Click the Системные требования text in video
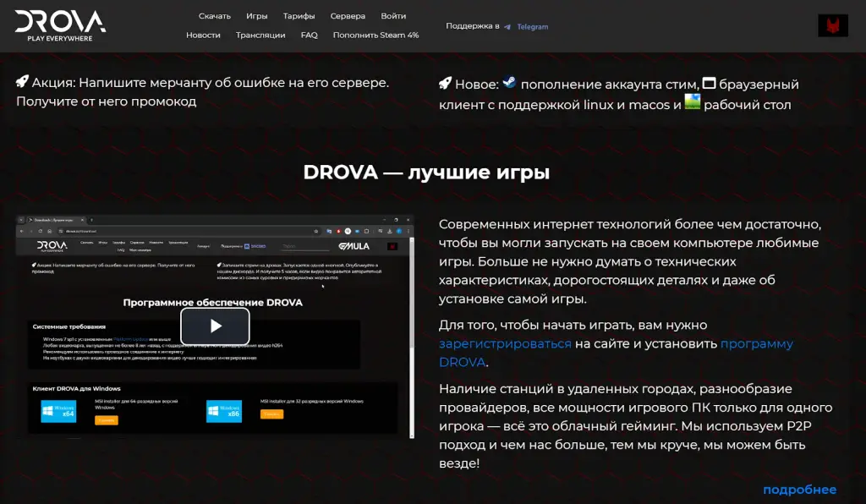Screen dimensions: 866x504 (x=69, y=326)
